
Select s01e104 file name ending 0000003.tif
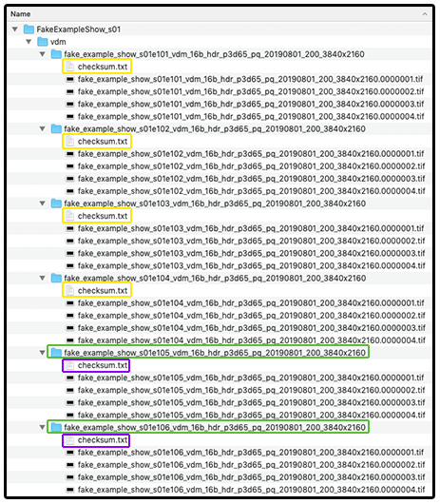coord(251,328)
